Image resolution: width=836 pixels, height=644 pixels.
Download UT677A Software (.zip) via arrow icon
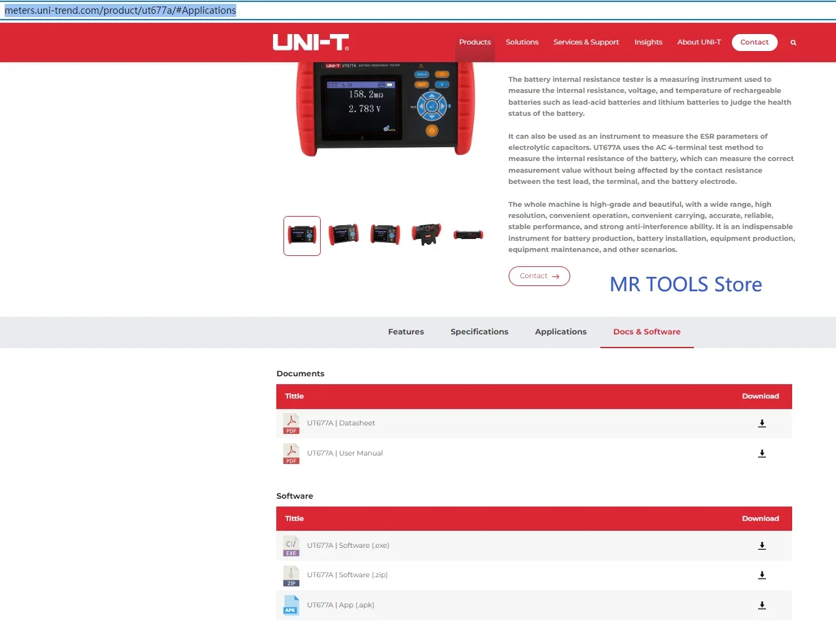click(761, 575)
